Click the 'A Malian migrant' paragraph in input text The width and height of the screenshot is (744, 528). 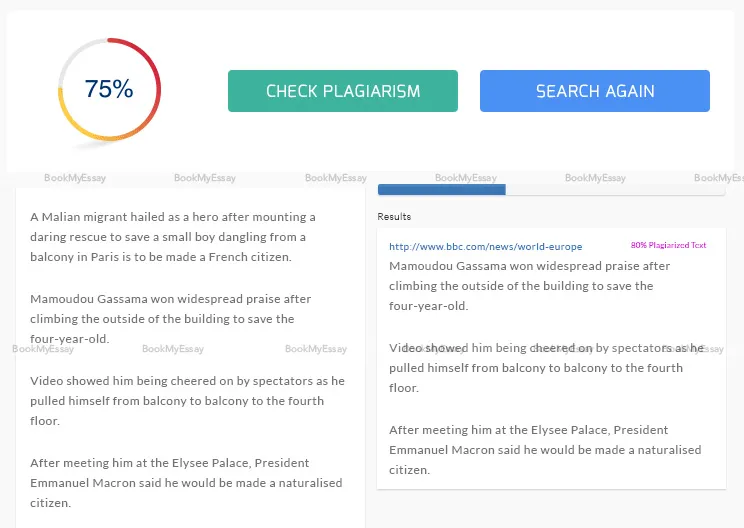tap(172, 237)
